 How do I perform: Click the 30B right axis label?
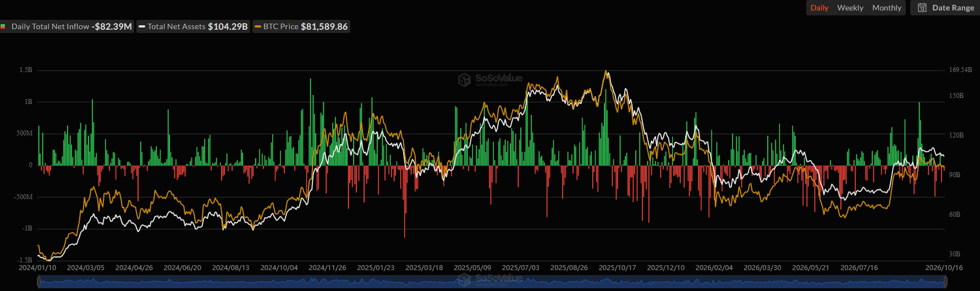tap(955, 254)
